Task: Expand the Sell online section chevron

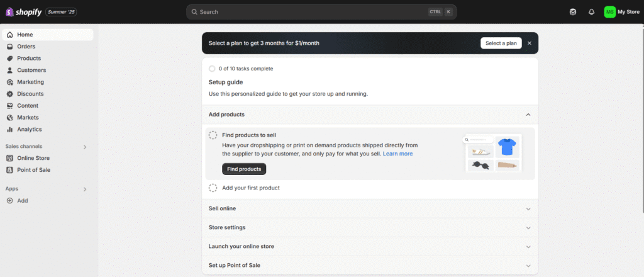Action: click(528, 209)
